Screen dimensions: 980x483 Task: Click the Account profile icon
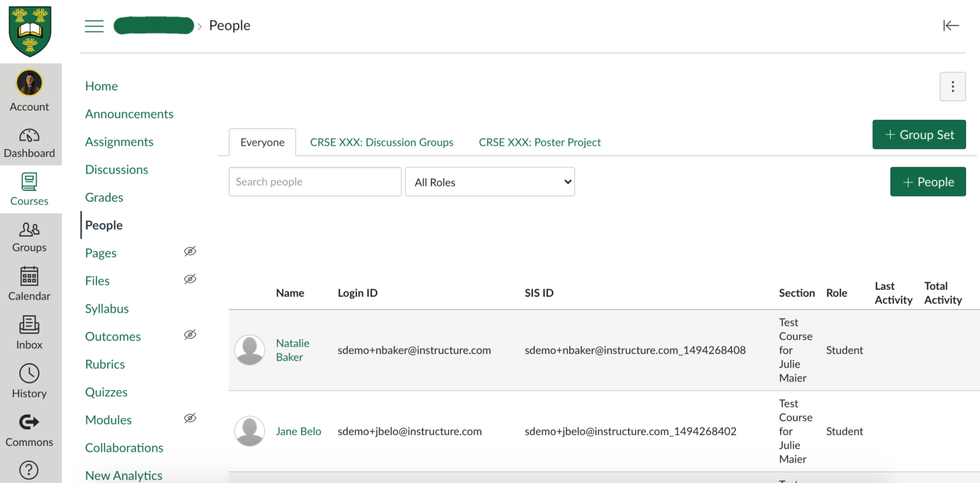click(x=29, y=82)
